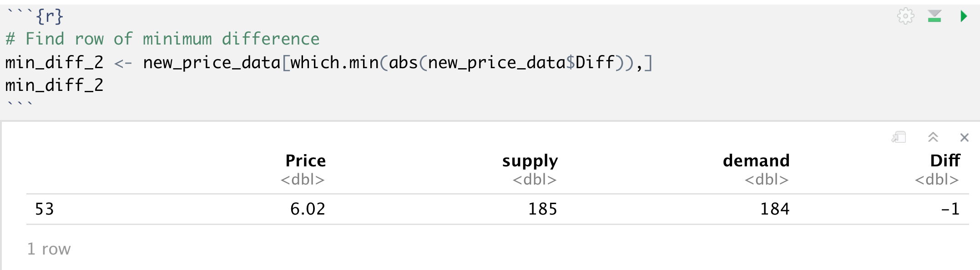The image size is (980, 270).
Task: Show output in new window icon
Action: point(899,137)
